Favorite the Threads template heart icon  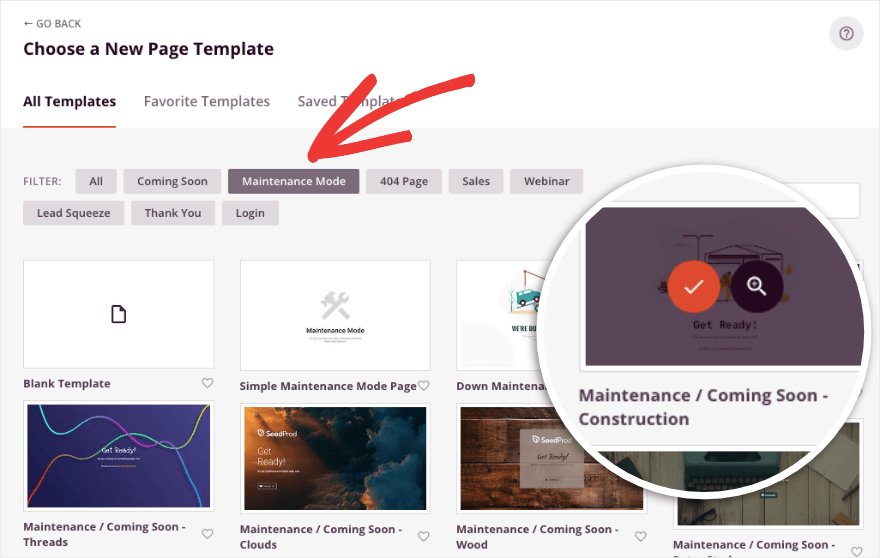pyautogui.click(x=208, y=534)
